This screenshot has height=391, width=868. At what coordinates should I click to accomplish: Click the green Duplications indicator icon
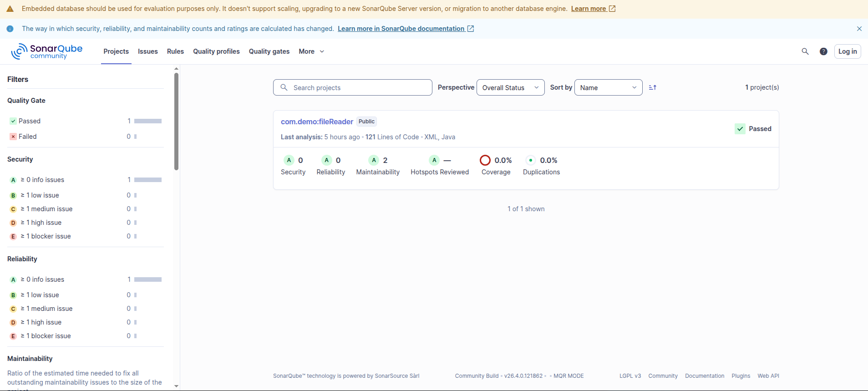(531, 160)
